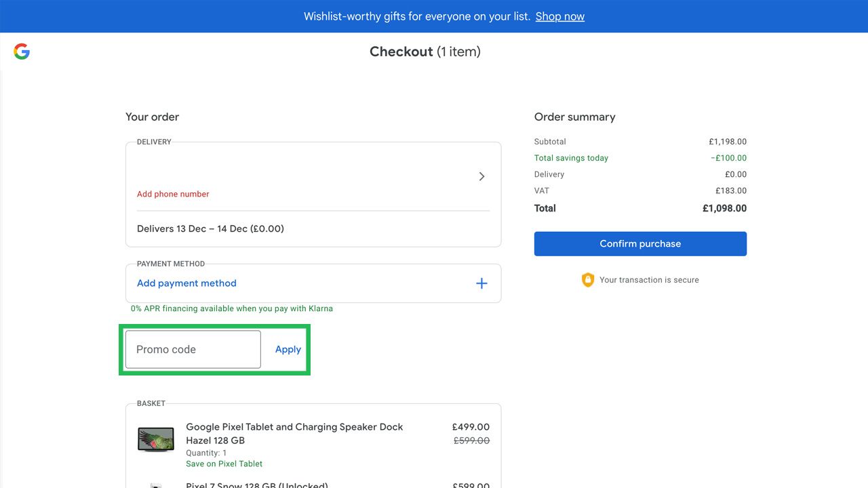Click the plus icon to add payment method

(481, 283)
